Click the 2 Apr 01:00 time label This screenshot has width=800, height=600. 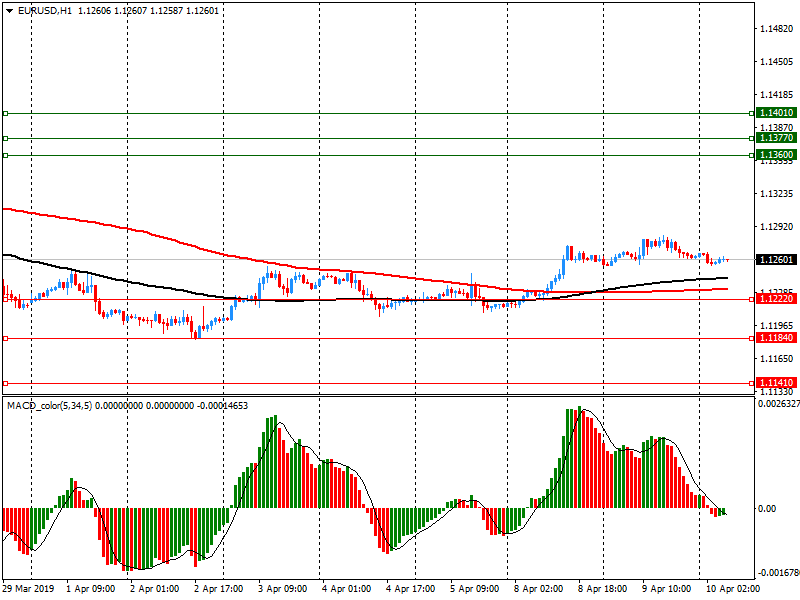point(155,589)
